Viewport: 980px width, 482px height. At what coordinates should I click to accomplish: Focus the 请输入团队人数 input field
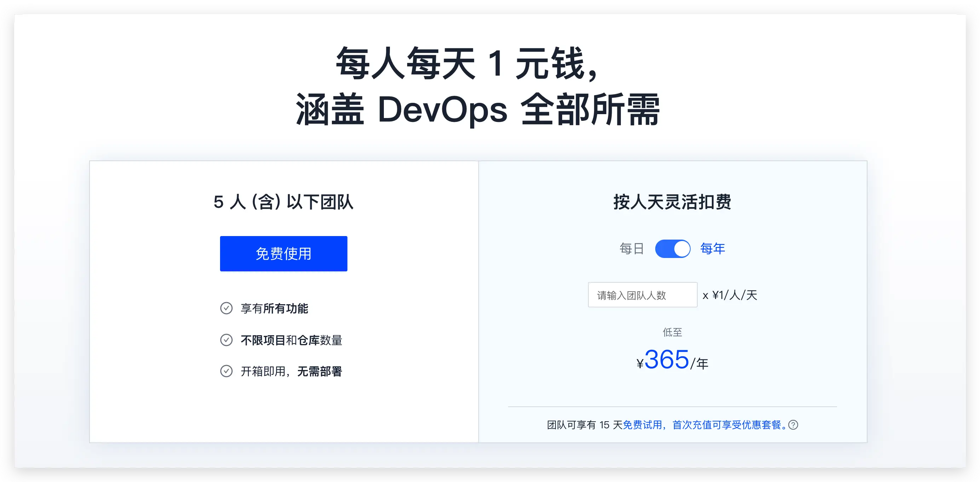point(642,295)
